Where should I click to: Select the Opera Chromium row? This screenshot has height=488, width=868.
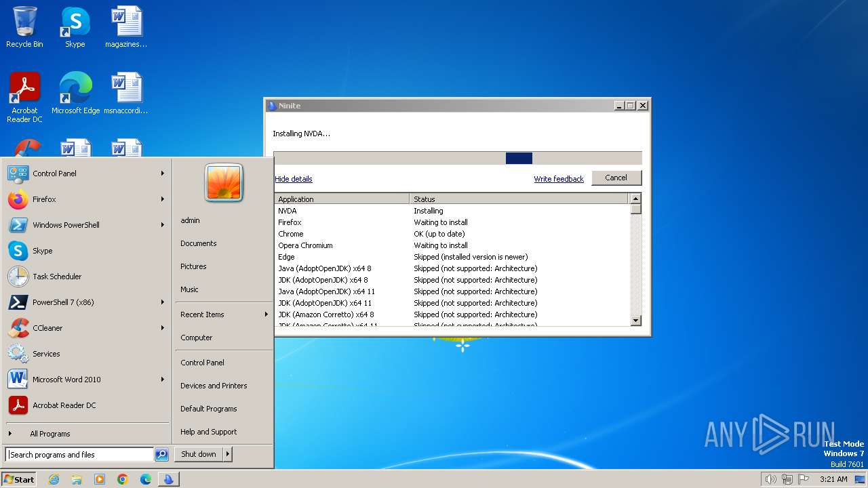point(452,245)
